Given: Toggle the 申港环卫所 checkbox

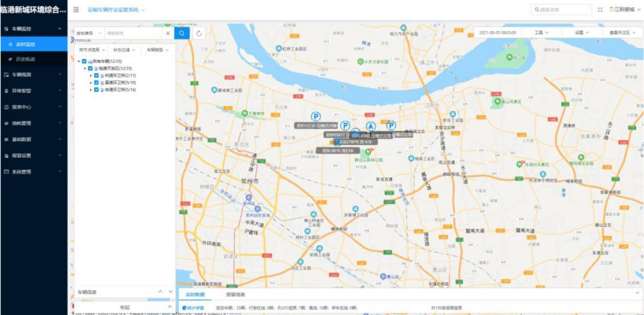Looking at the screenshot, I should (x=96, y=90).
